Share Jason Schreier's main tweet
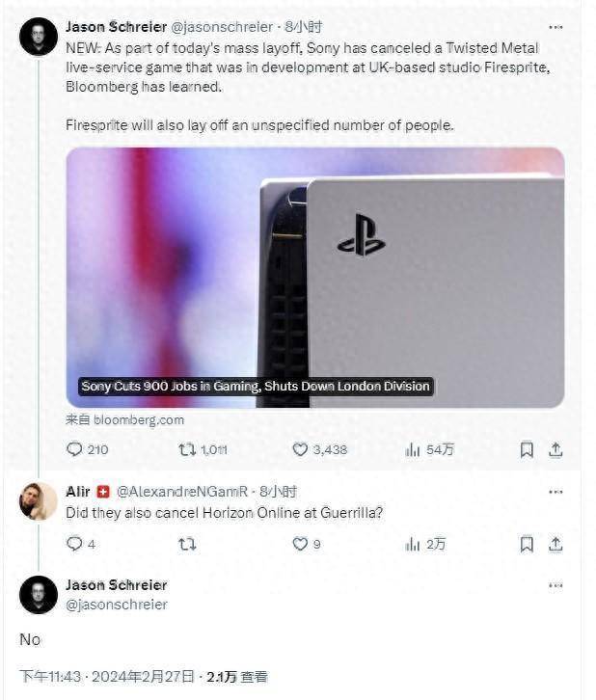 [x=555, y=449]
